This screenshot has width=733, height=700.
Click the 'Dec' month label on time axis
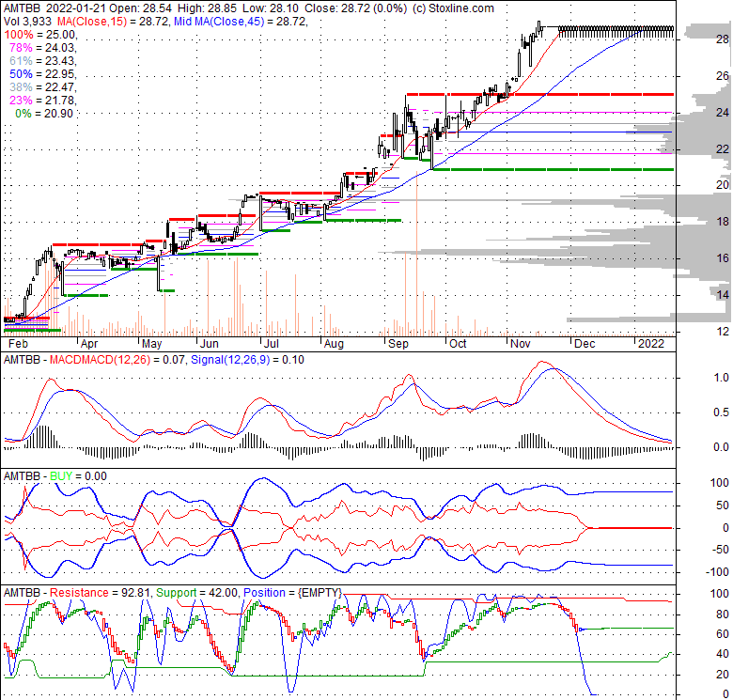click(585, 344)
